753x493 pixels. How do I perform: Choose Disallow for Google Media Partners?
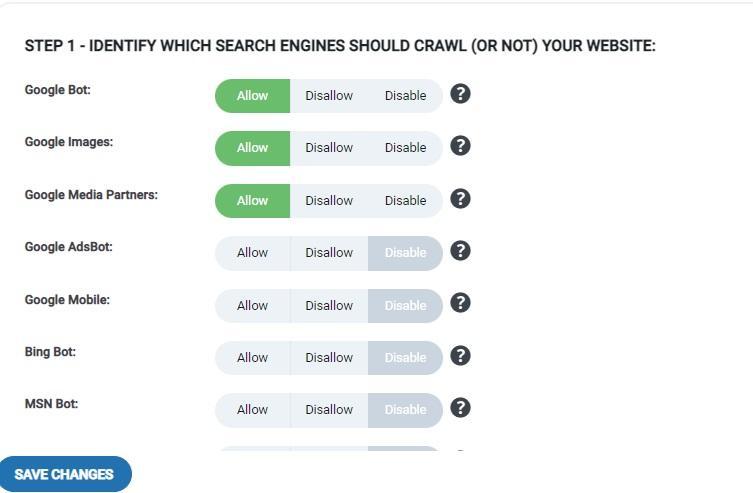pyautogui.click(x=329, y=201)
